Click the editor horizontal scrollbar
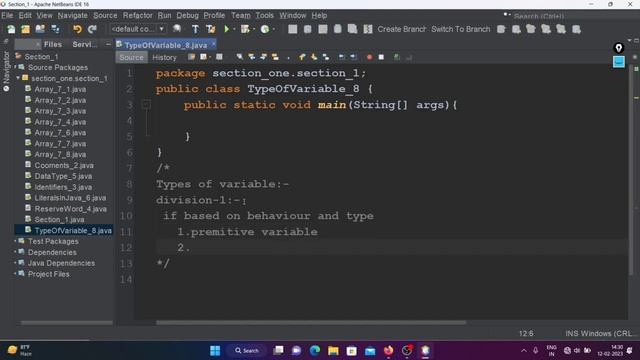This screenshot has height=360, width=640. tap(311, 322)
